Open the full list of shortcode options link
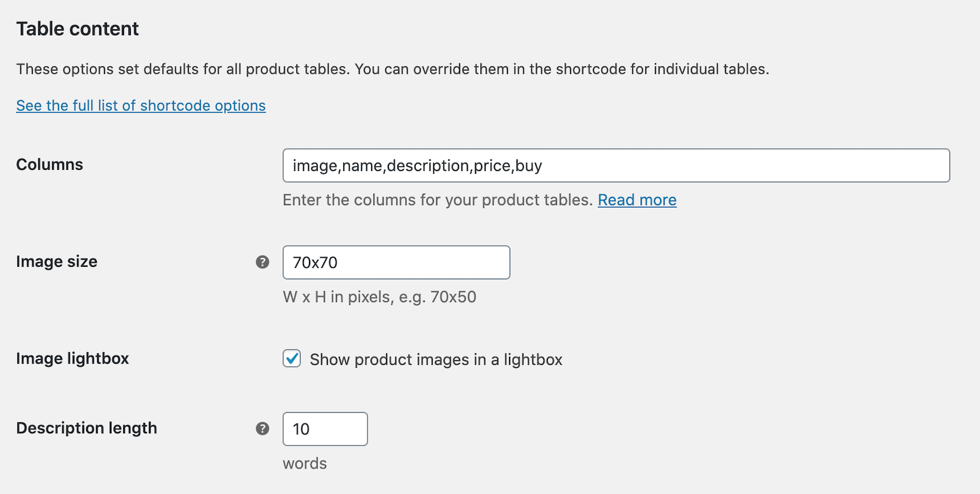 pyautogui.click(x=140, y=105)
